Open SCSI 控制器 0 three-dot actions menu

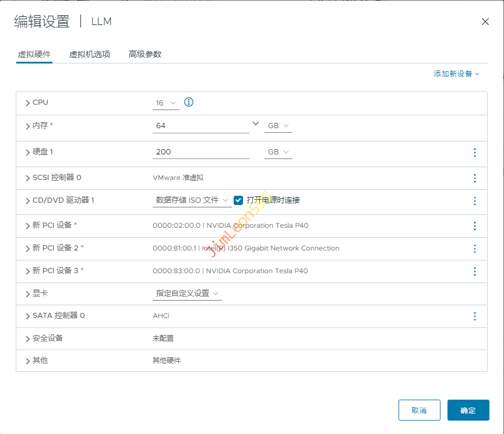(474, 178)
